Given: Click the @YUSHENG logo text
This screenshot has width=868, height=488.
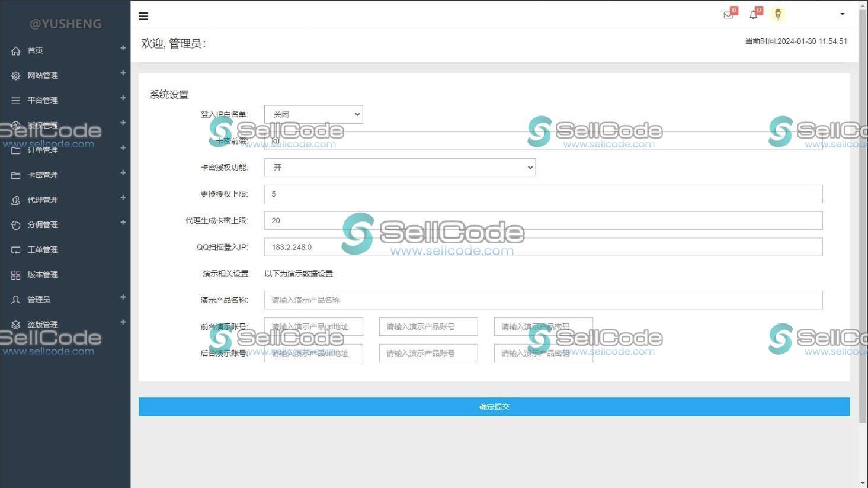Looking at the screenshot, I should [x=66, y=24].
